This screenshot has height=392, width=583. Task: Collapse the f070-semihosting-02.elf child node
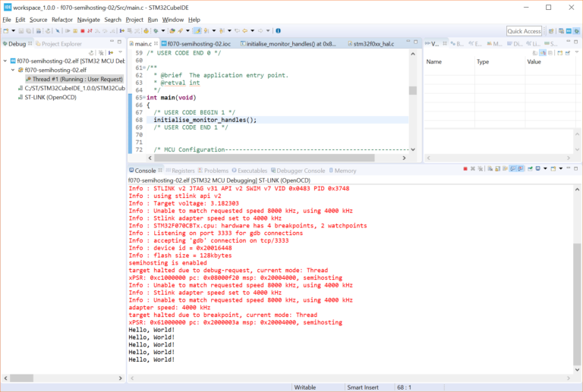(x=13, y=70)
